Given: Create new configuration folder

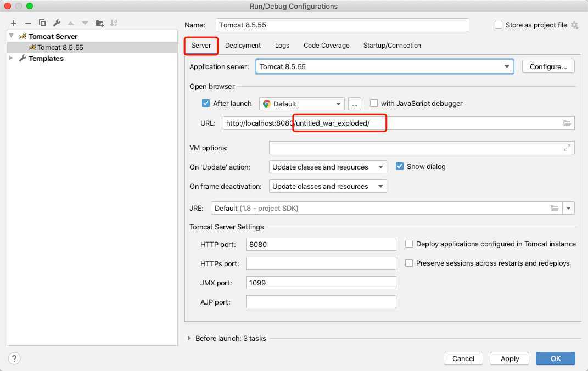Looking at the screenshot, I should (x=99, y=23).
